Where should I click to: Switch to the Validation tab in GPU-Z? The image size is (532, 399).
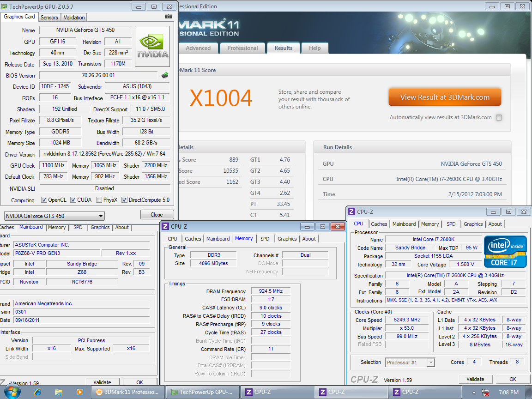click(74, 17)
